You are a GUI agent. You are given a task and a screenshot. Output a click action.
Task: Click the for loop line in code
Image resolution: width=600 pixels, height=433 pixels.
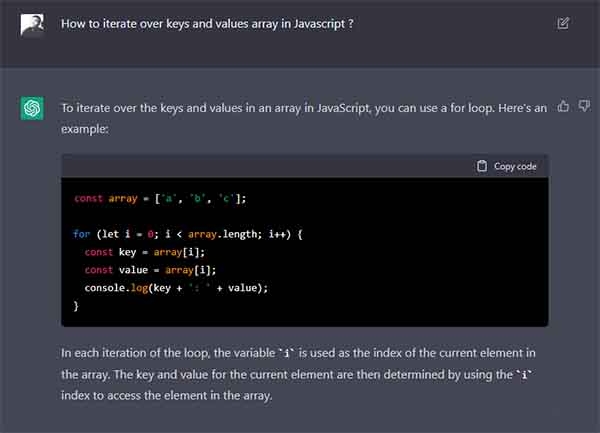(x=188, y=234)
